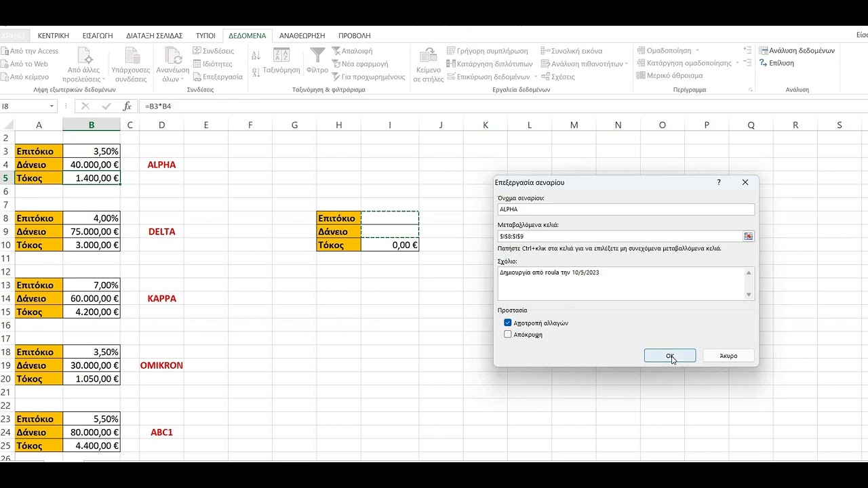Click Νέα εφαρμογή reapply filter
Viewport: 868px width, 488px height.
click(x=359, y=64)
